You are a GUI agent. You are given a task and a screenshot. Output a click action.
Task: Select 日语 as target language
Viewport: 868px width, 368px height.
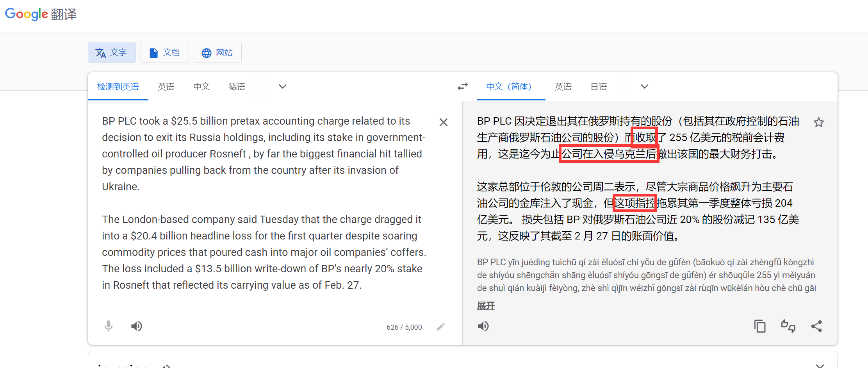[599, 86]
